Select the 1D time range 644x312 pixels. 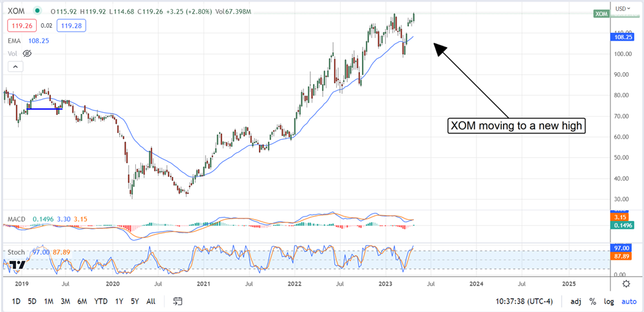click(16, 301)
